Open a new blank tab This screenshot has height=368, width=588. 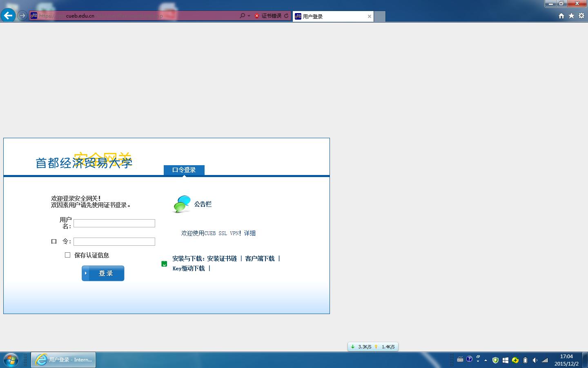380,16
